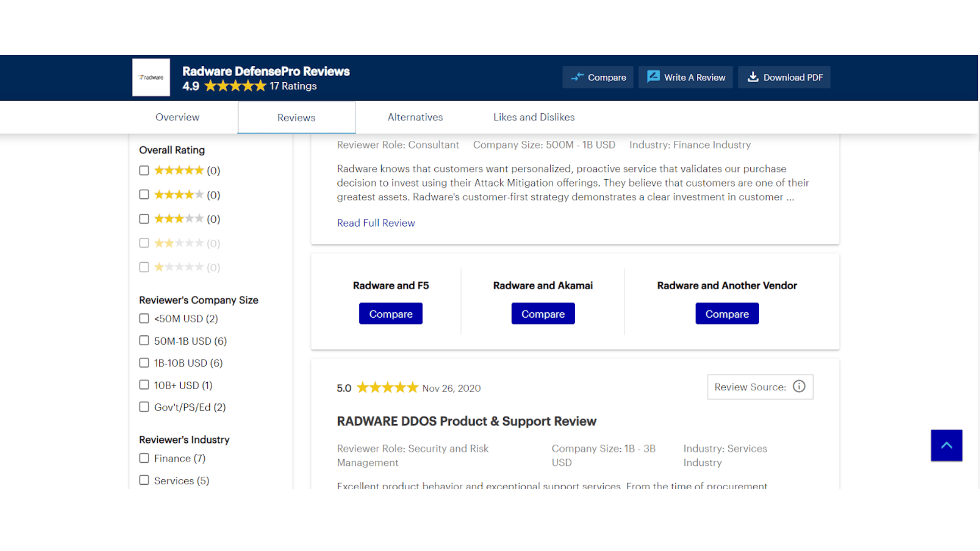Click the Radware and Another Vendor label
980x551 pixels.
pos(727,286)
